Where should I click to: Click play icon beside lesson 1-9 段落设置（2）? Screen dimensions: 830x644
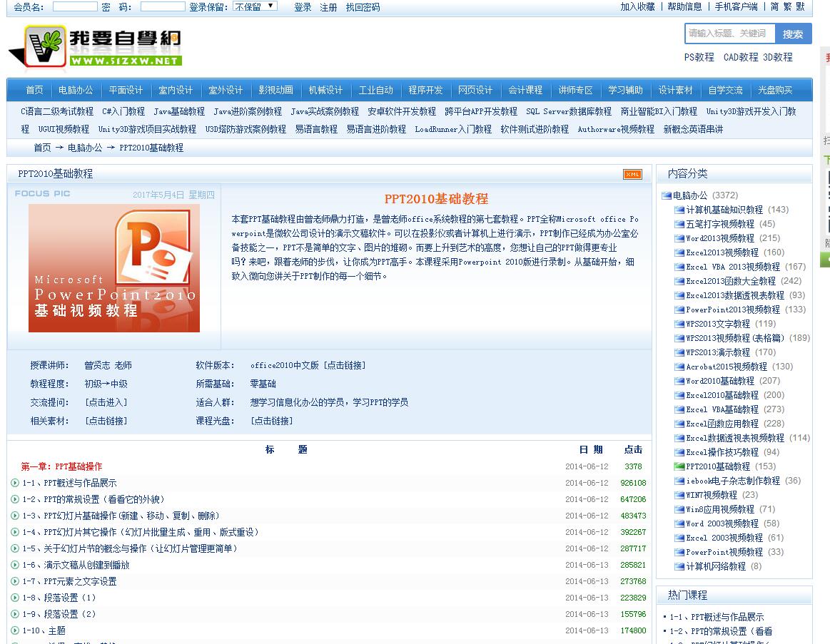(15, 614)
